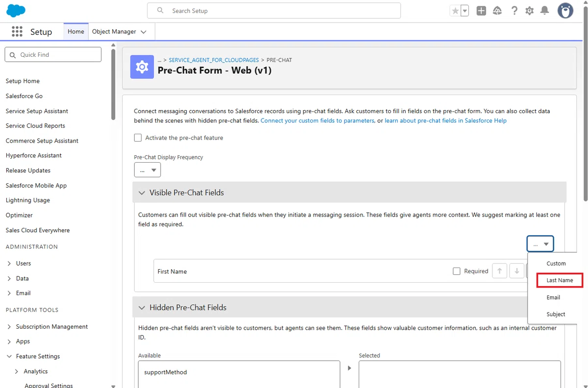This screenshot has width=588, height=388.
Task: Select supportMethod in Available list
Action: [x=166, y=372]
